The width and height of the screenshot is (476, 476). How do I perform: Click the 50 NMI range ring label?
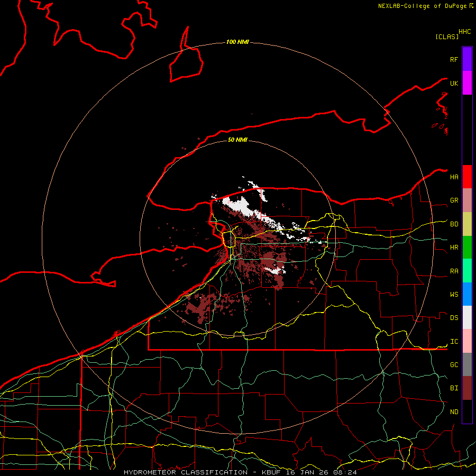(237, 140)
